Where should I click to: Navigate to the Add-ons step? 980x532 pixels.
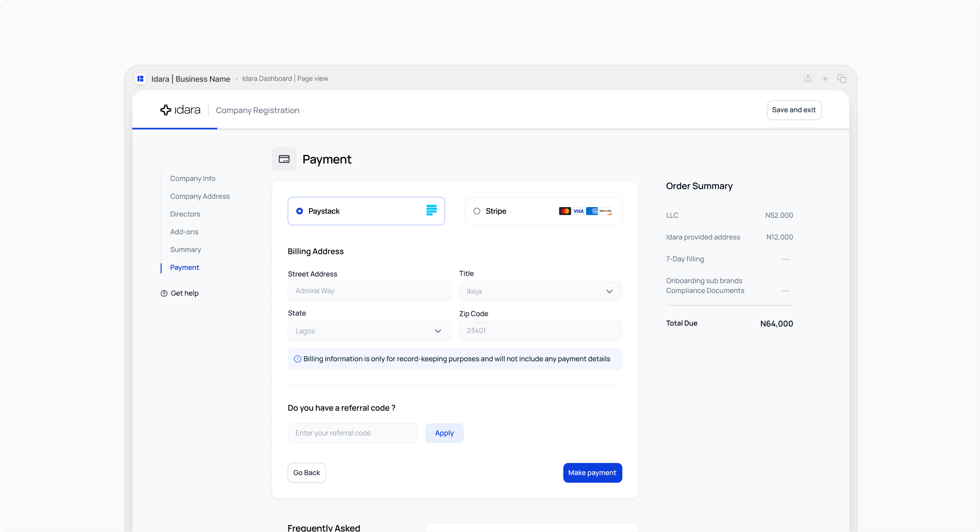click(184, 232)
